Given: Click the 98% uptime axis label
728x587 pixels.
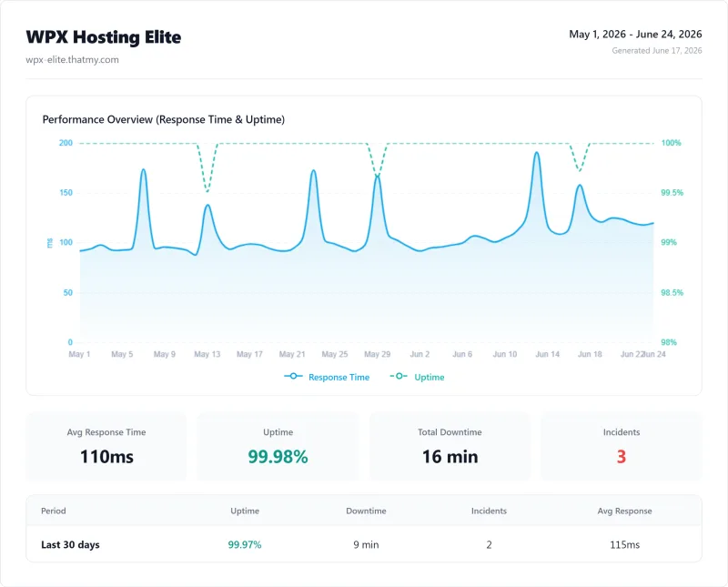Looking at the screenshot, I should [x=669, y=342].
